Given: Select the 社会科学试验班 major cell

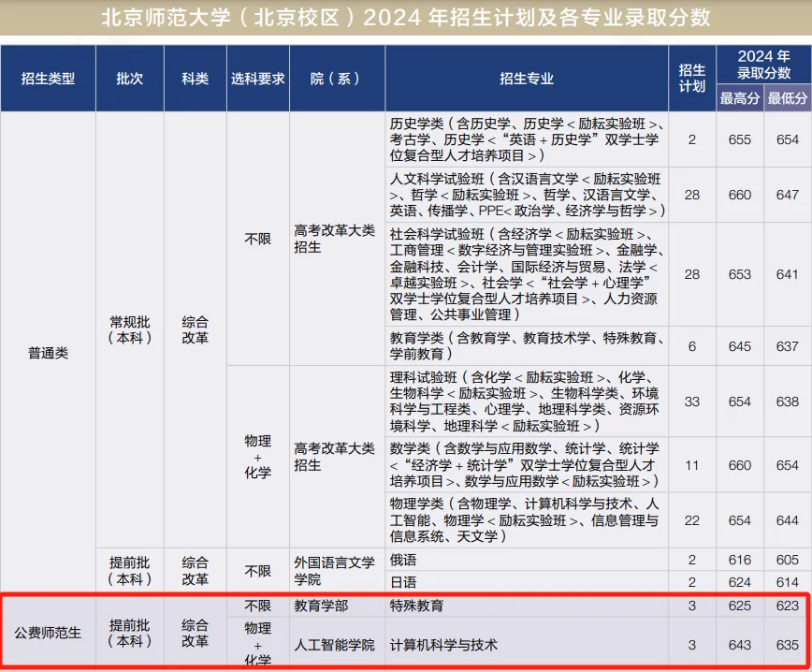Looking at the screenshot, I should tap(527, 274).
